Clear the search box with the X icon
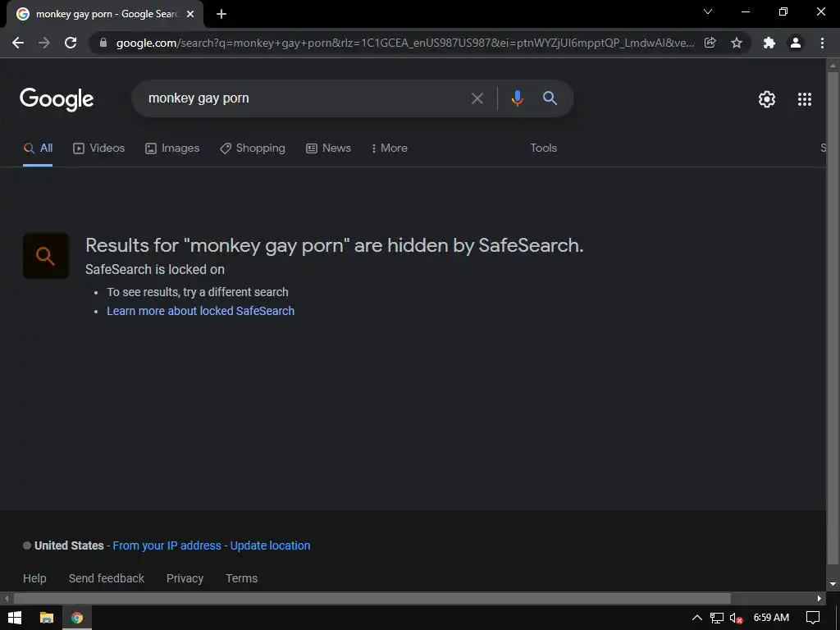This screenshot has width=840, height=630. (x=477, y=98)
